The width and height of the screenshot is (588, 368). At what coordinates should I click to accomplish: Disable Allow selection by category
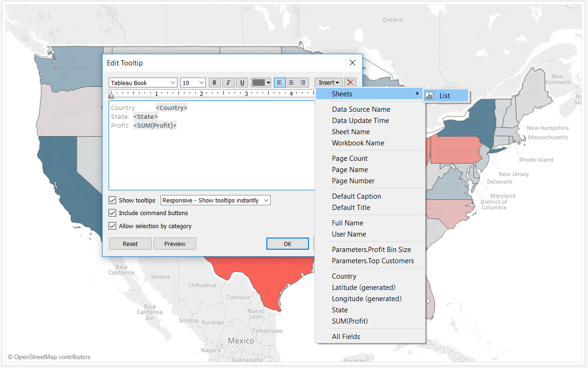coord(112,225)
